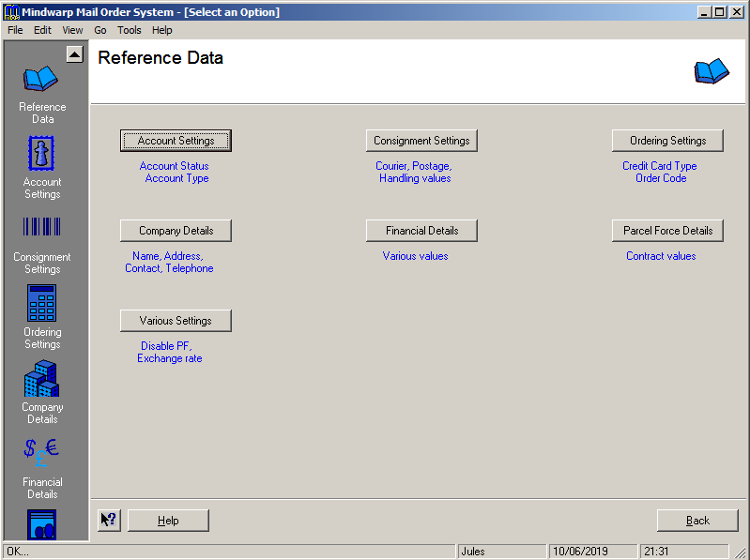Click the Reference Data heading
The image size is (750, 560).
pyautogui.click(x=161, y=58)
